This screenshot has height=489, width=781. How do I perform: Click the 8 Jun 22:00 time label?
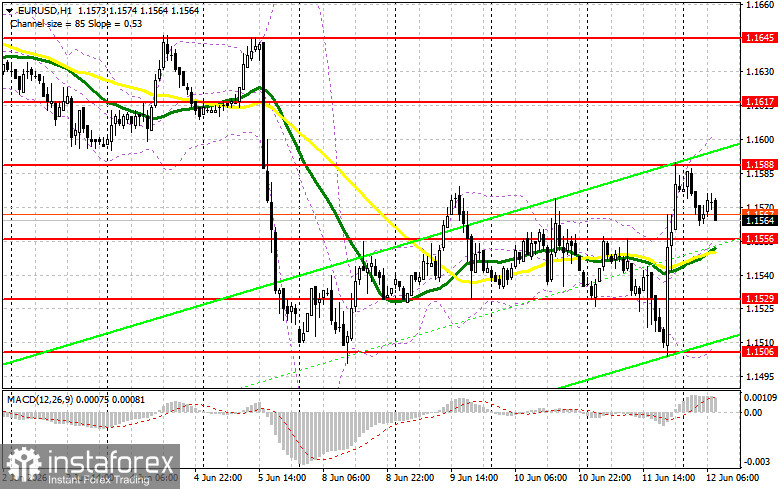[x=409, y=478]
